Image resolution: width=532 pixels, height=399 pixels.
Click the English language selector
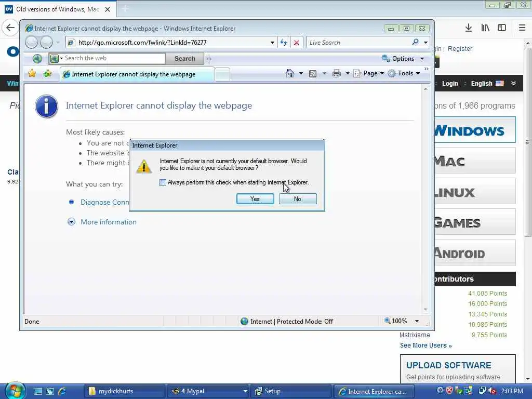pyautogui.click(x=487, y=84)
